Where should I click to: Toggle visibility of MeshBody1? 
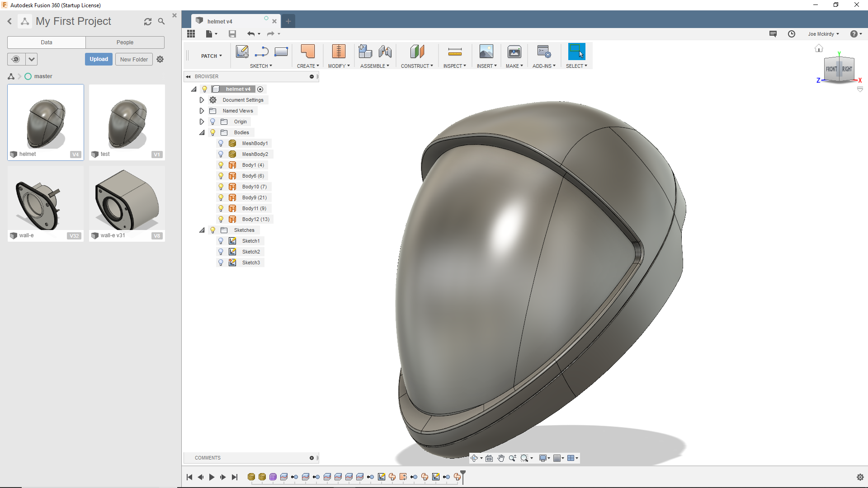tap(221, 143)
